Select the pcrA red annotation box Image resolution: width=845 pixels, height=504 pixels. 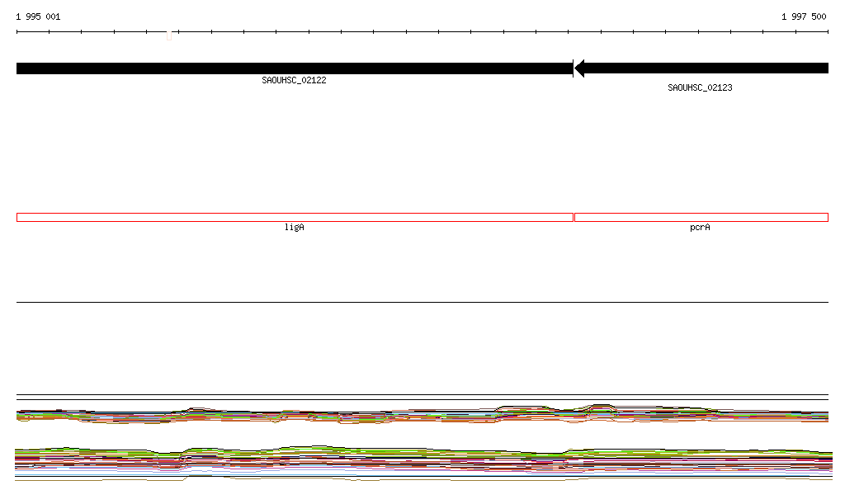[x=701, y=218]
